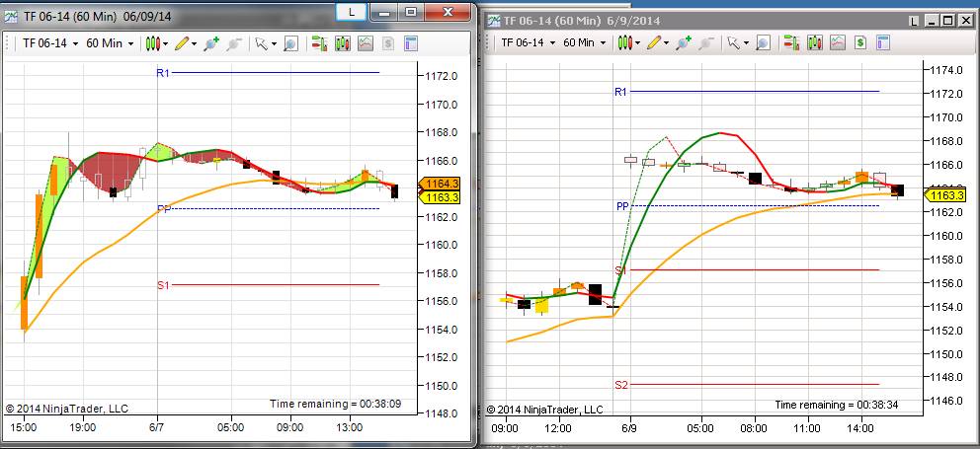Click the PP label in right chart
This screenshot has height=449, width=980.
click(622, 206)
